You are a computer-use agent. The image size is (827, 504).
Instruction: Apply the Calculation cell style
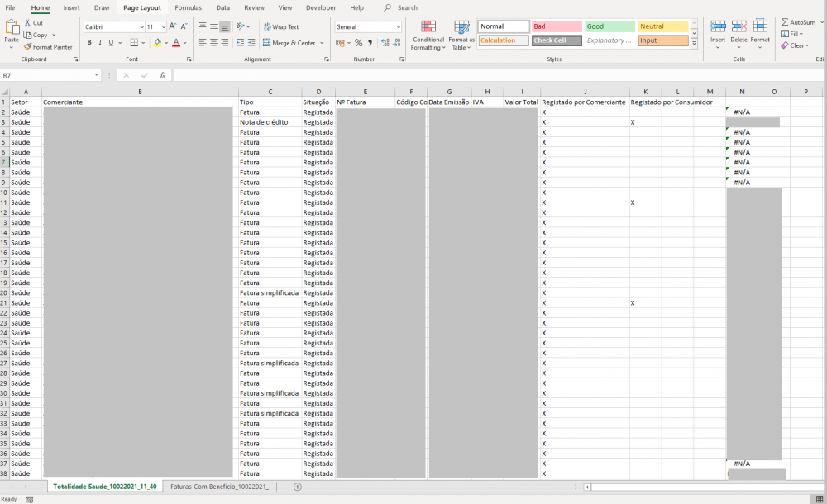pos(503,40)
